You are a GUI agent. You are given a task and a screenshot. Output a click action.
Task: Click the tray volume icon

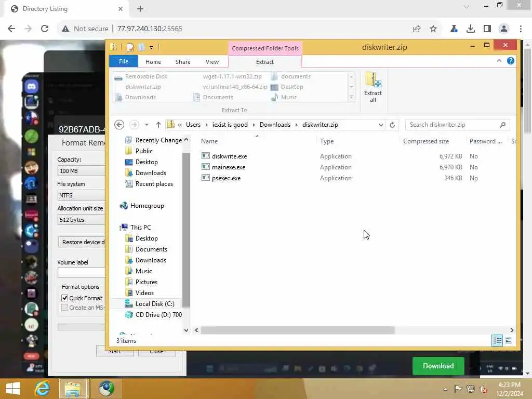pyautogui.click(x=483, y=389)
